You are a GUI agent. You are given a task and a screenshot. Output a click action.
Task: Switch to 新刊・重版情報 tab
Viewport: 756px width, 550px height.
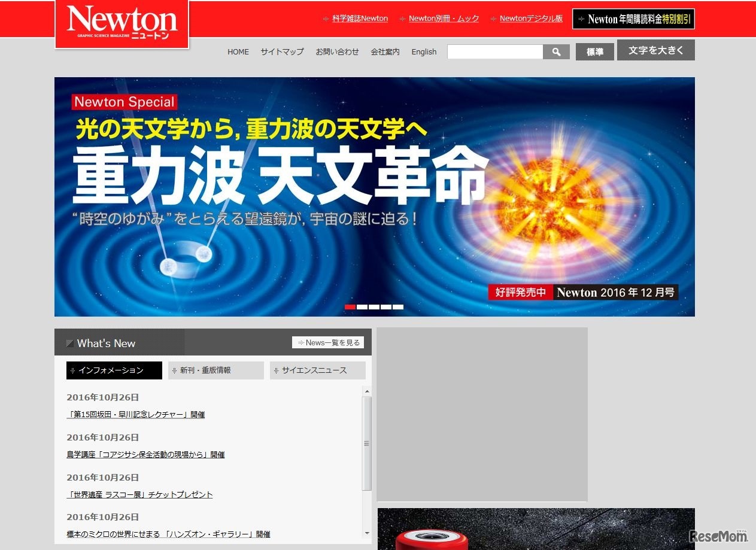[x=216, y=370]
